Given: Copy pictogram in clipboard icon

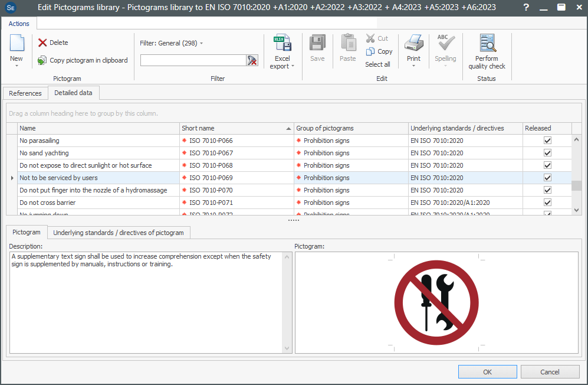Looking at the screenshot, I should coord(42,60).
